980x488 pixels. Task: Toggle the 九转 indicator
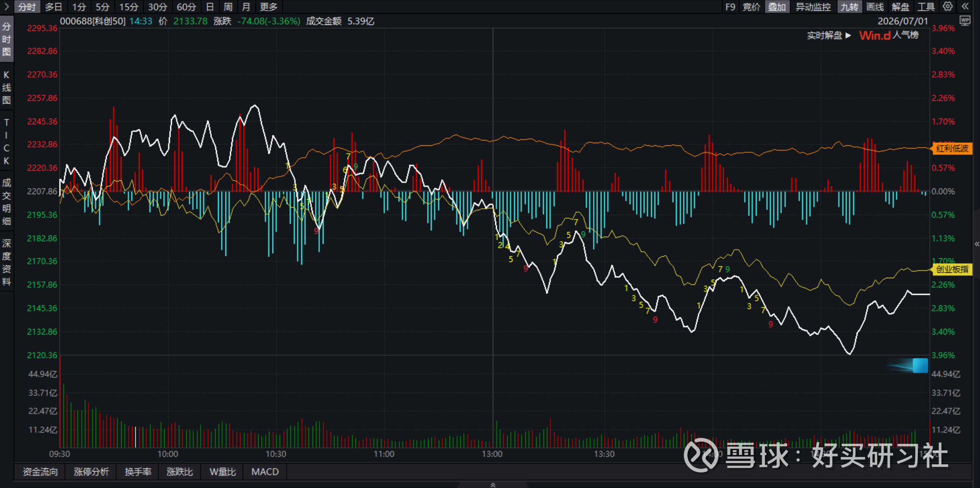click(849, 7)
